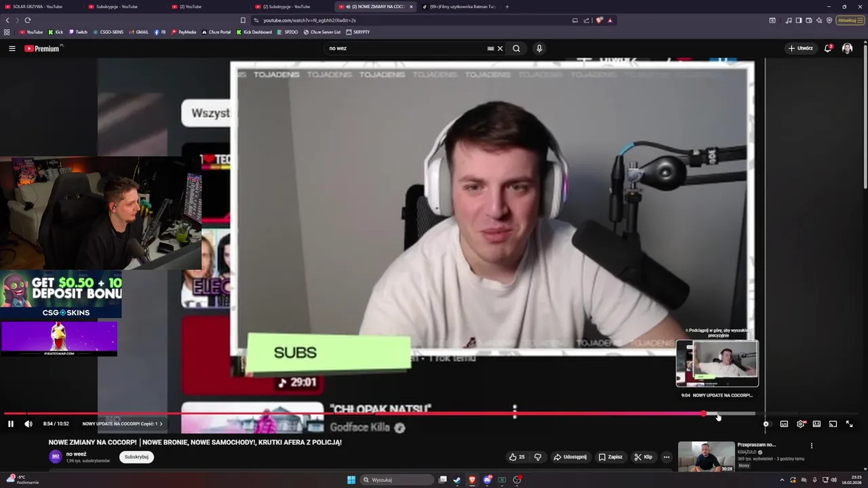The image size is (868, 488).
Task: Switch to '(2) YouTube' tab
Action: pos(208,6)
